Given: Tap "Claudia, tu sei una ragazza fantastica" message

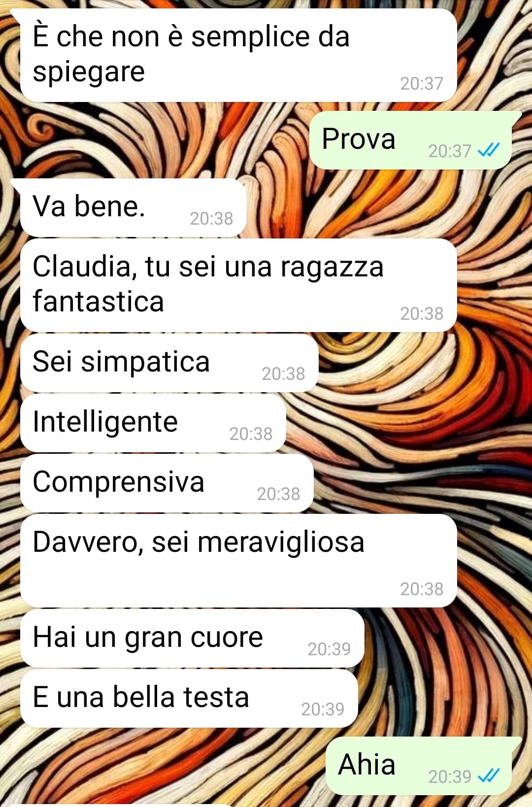Looking at the screenshot, I should click(x=238, y=285).
